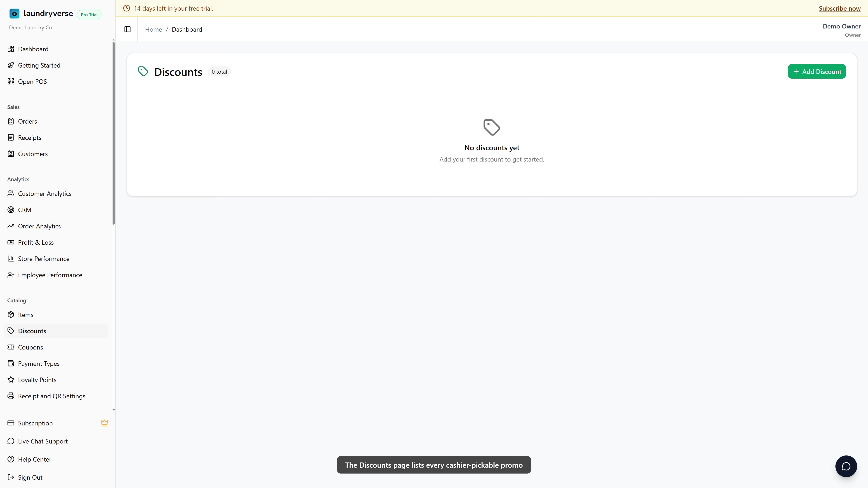
Task: Open Employee Performance page
Action: pyautogui.click(x=56, y=275)
